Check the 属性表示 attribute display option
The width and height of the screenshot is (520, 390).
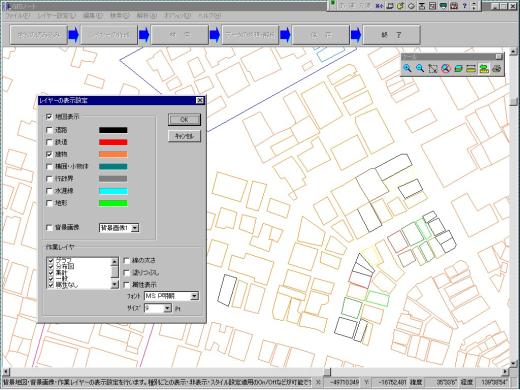126,285
